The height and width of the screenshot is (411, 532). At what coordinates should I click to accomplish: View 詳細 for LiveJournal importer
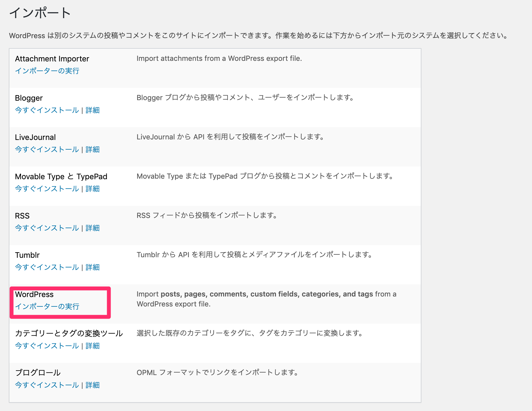(x=92, y=149)
